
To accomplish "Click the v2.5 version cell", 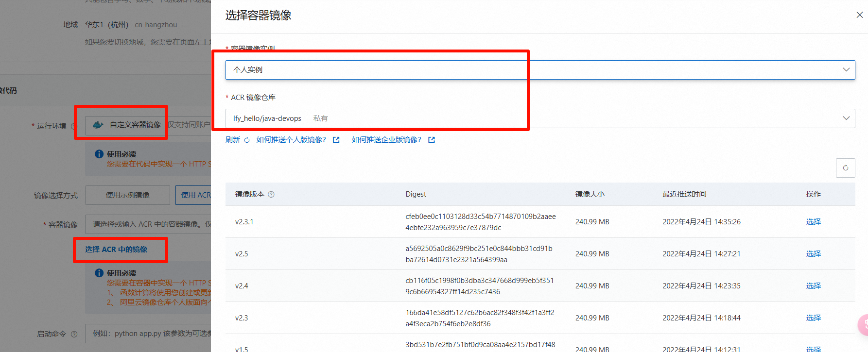I will coord(242,254).
